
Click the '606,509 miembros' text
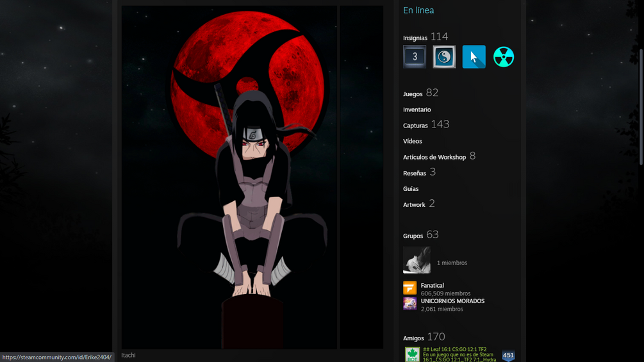pos(445,293)
